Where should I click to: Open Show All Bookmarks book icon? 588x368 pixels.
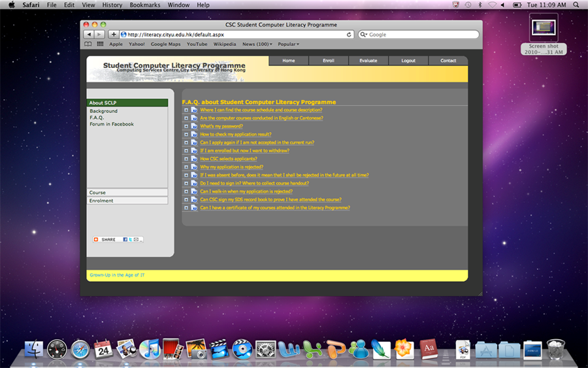pos(88,44)
